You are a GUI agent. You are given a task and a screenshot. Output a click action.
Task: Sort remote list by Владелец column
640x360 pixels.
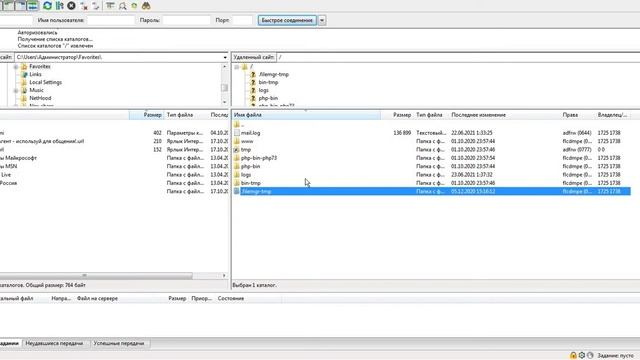tap(612, 115)
